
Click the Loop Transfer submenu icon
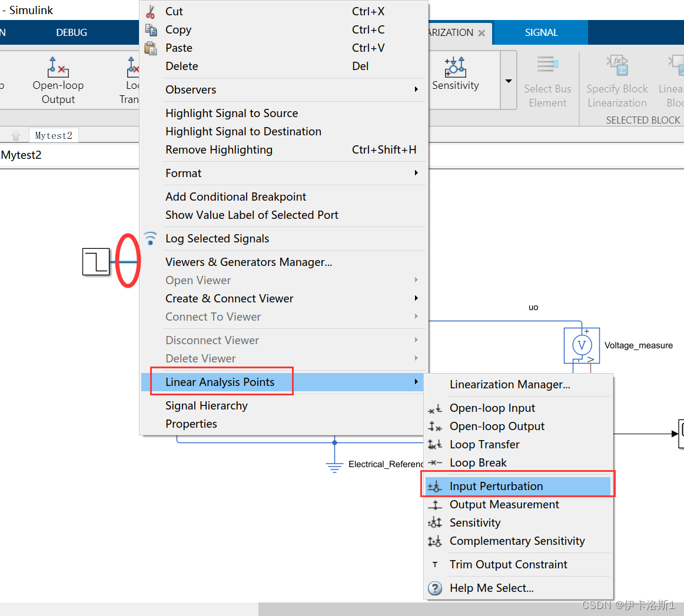pos(435,445)
